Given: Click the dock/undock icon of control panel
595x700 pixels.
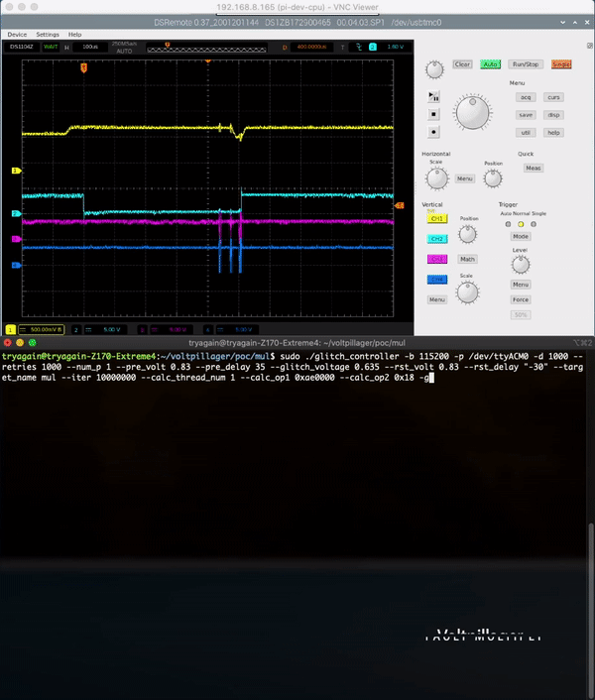Looking at the screenshot, I should [590, 46].
